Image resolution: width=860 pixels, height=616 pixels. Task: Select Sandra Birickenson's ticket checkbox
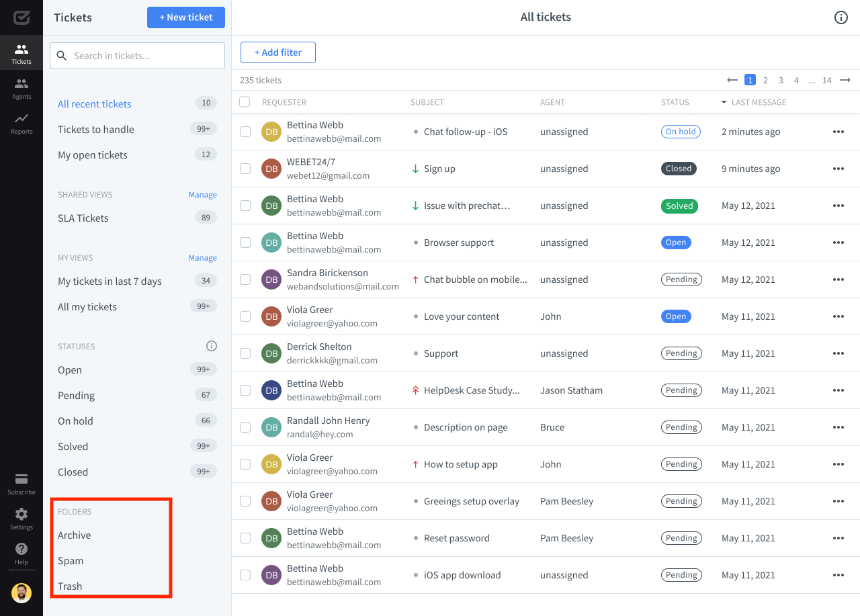[245, 279]
